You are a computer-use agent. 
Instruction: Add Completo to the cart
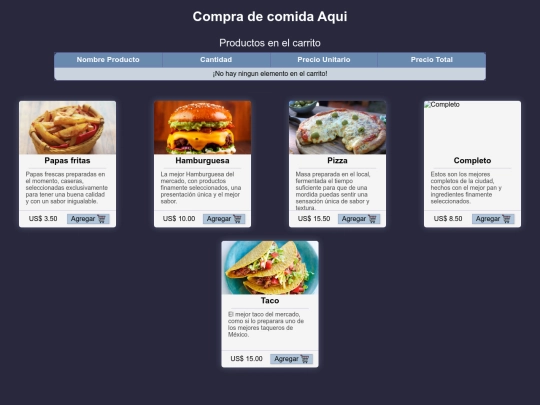click(493, 219)
